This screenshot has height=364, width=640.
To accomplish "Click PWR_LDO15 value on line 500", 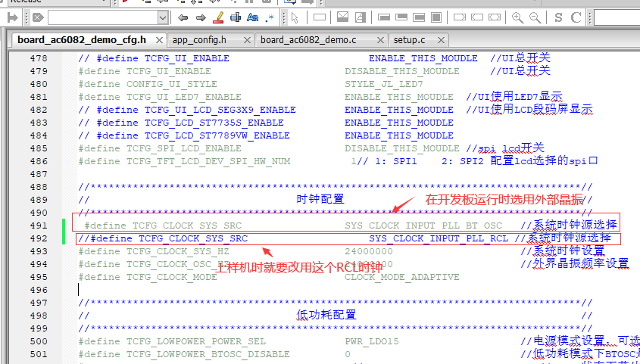I will pyautogui.click(x=371, y=341).
